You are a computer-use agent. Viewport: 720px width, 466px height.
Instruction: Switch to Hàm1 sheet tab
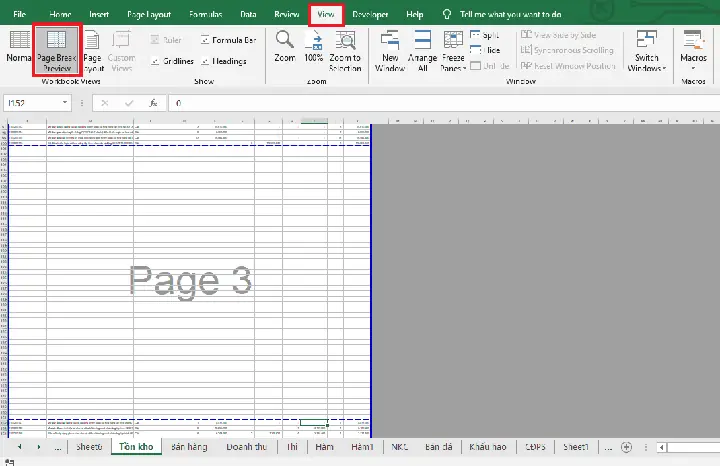(362, 447)
